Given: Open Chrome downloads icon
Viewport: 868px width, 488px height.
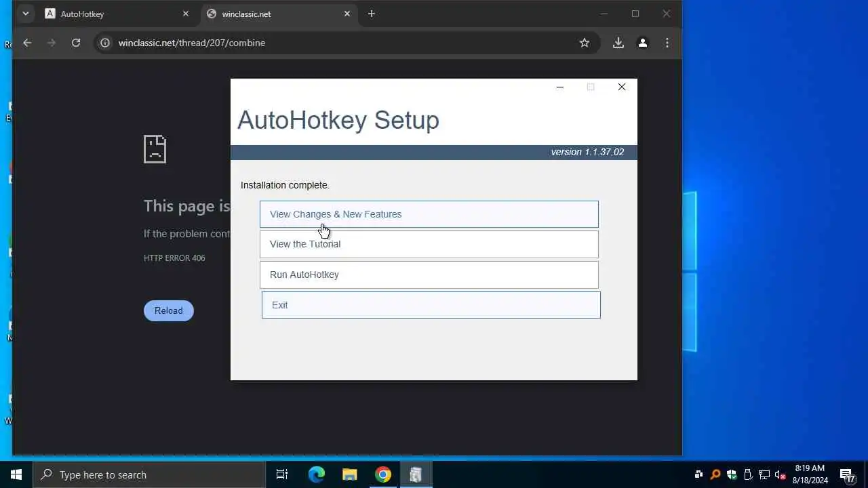Looking at the screenshot, I should (618, 43).
